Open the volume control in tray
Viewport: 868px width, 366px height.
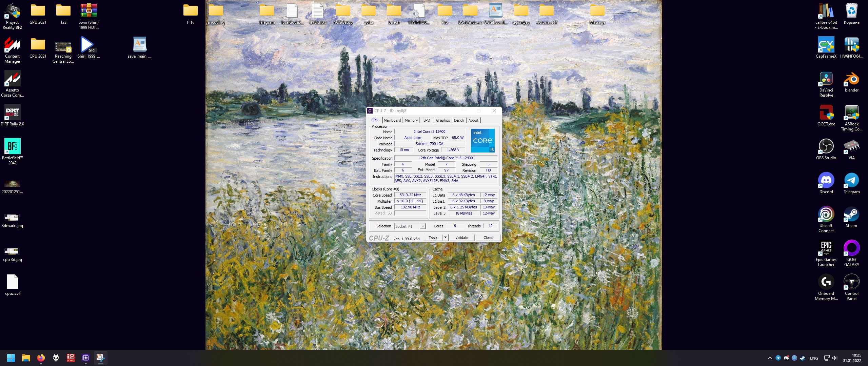[835, 358]
